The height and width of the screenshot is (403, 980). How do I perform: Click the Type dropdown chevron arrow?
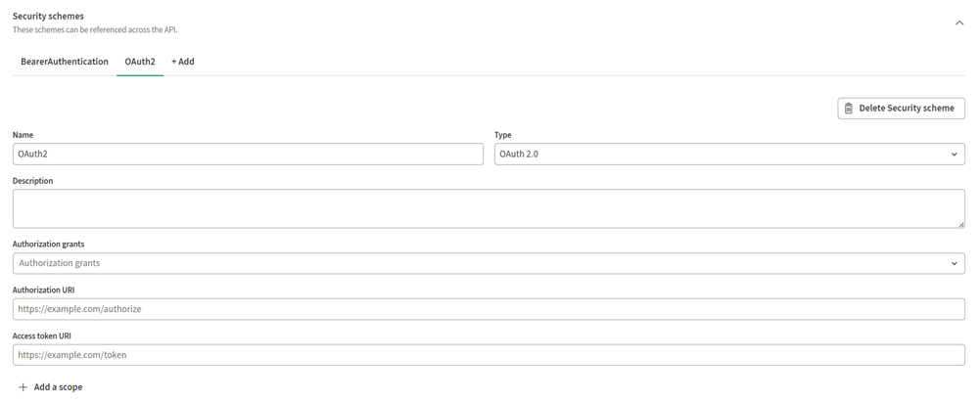954,155
